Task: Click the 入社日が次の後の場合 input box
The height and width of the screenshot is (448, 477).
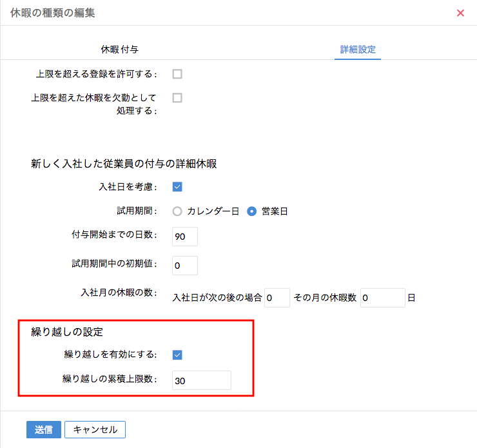Action: (x=277, y=298)
